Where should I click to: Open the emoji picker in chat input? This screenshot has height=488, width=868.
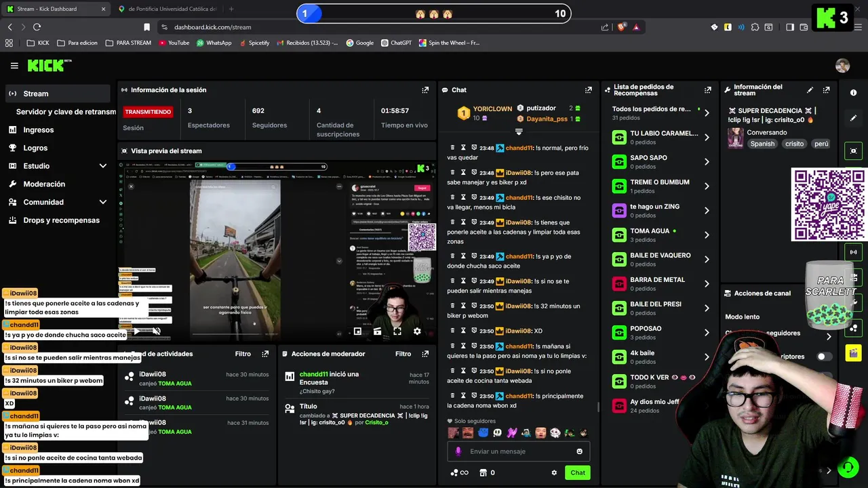tap(579, 451)
